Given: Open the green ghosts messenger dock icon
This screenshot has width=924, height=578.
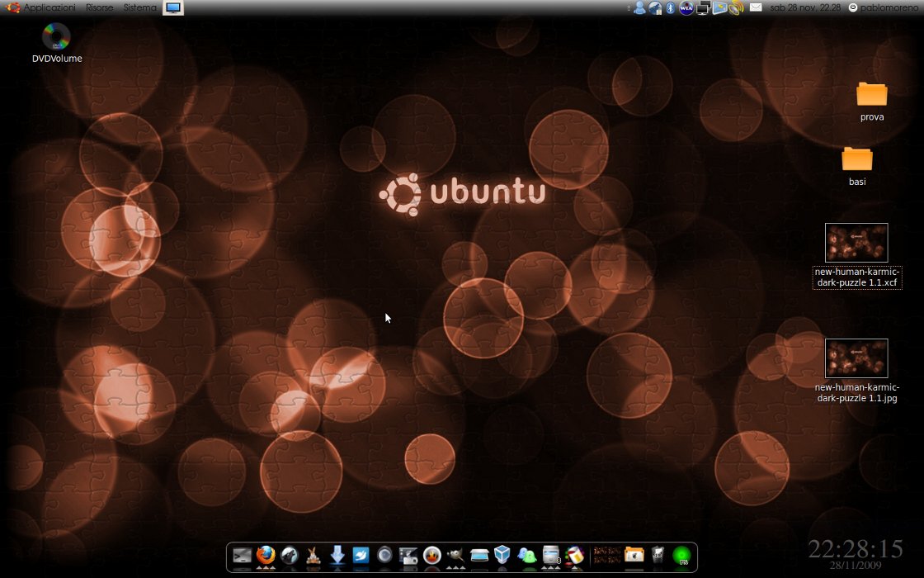Looking at the screenshot, I should (x=526, y=556).
